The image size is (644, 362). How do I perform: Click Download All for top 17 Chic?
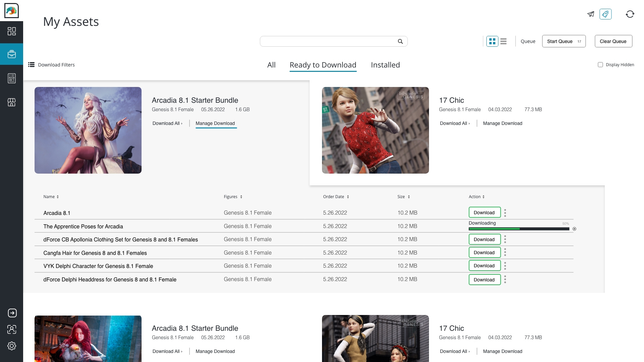pyautogui.click(x=455, y=124)
